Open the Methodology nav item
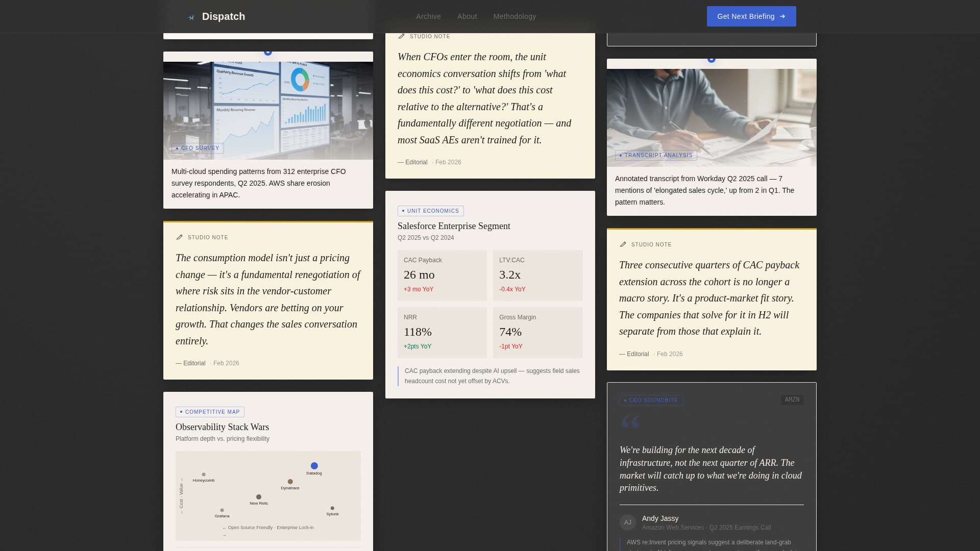The width and height of the screenshot is (980, 551). pos(514,16)
